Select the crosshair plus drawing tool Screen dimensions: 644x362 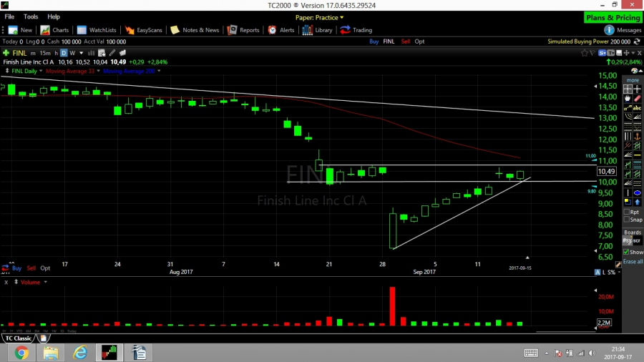(637, 89)
